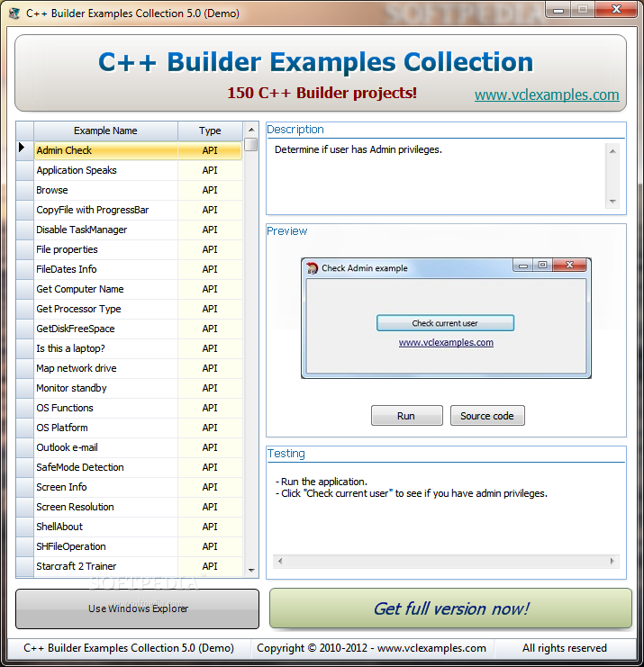
Task: Open the Source code button
Action: coord(487,416)
